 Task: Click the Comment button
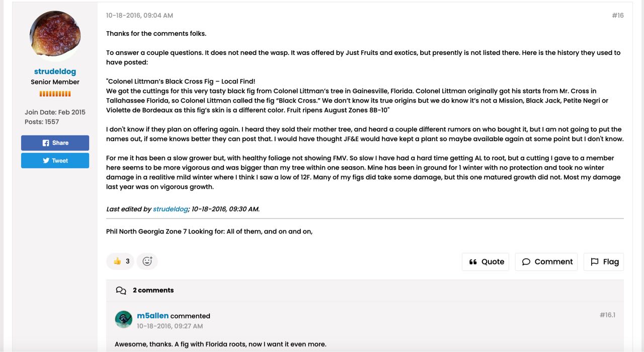546,262
